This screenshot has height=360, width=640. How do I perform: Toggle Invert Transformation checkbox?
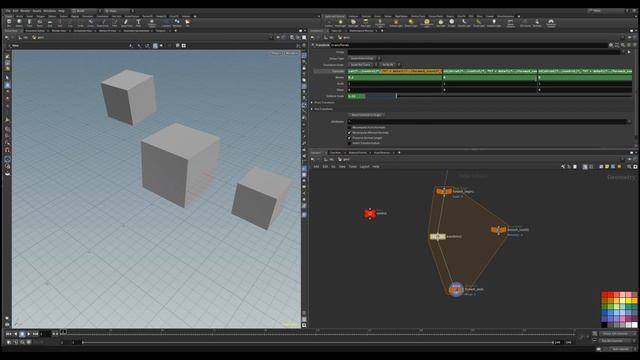click(349, 143)
